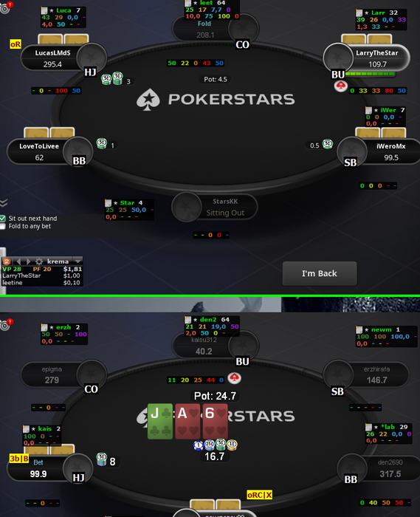Enable the Fold to any bet checkbox
This screenshot has height=517, width=420.
click(3, 226)
